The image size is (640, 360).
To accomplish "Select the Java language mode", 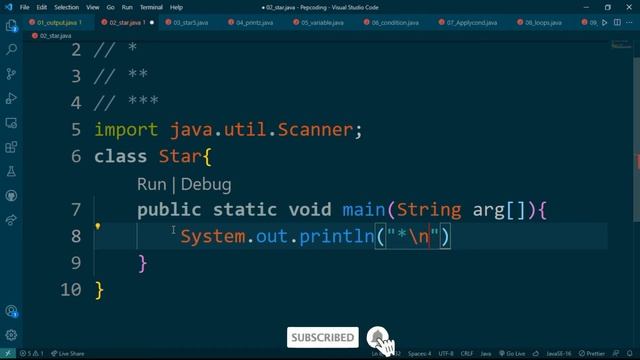I will pos(486,353).
